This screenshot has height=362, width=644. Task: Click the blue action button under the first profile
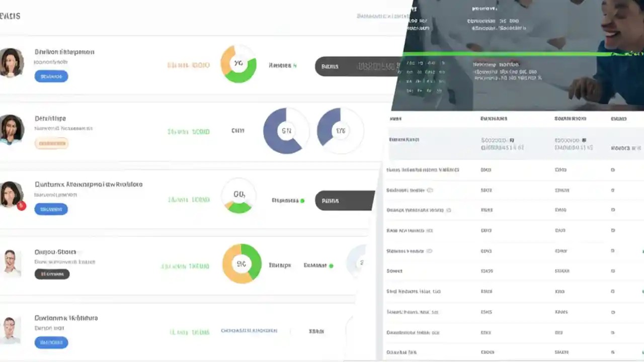(51, 76)
